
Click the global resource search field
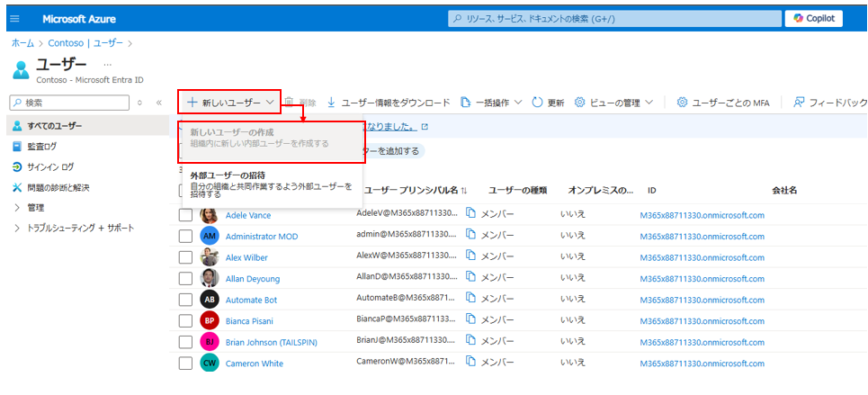(x=613, y=18)
